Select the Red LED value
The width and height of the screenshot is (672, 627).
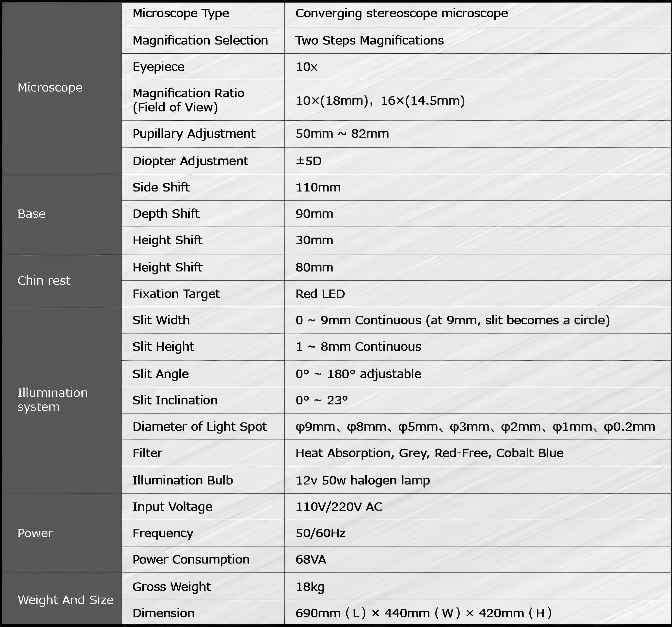point(320,294)
